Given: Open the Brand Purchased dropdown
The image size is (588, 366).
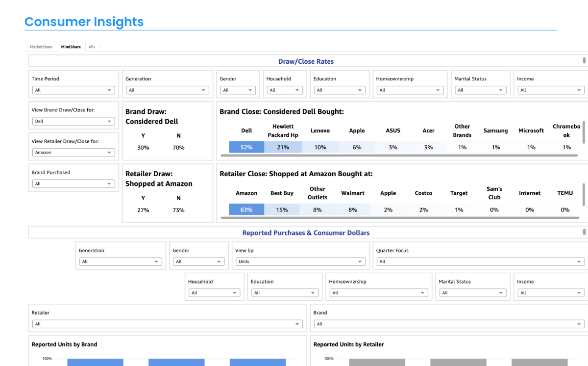Looking at the screenshot, I should point(73,184).
